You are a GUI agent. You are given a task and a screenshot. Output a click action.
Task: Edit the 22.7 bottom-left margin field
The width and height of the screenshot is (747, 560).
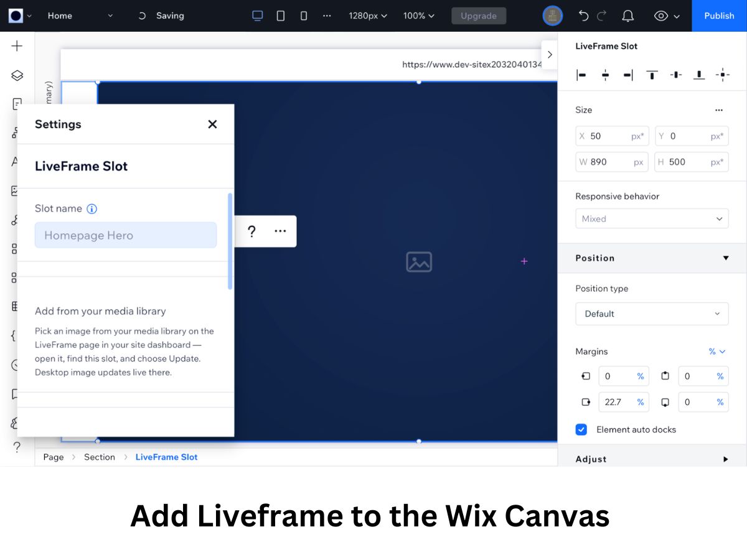(624, 402)
